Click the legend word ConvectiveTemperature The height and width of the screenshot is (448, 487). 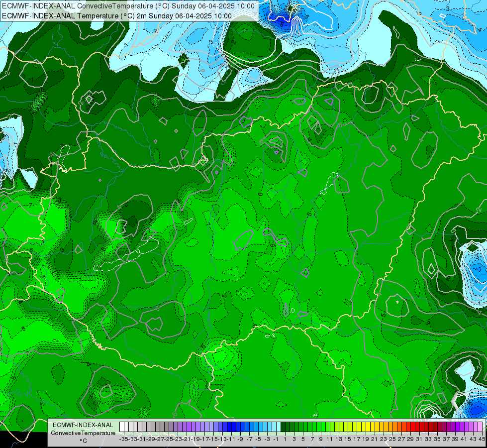point(83,433)
